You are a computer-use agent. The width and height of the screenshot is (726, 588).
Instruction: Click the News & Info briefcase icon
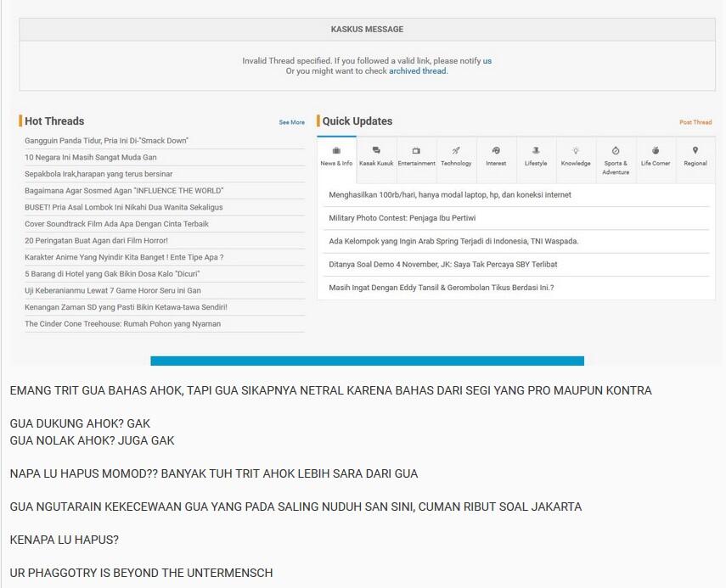(x=336, y=150)
